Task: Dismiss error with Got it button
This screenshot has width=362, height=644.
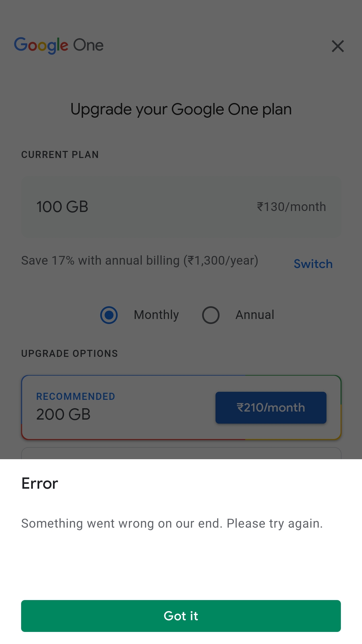Action: (181, 616)
